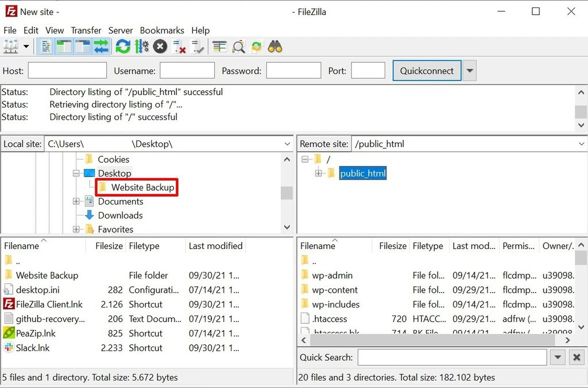Cancel the current operation
Viewport: 588px width, 388px height.
pos(160,46)
